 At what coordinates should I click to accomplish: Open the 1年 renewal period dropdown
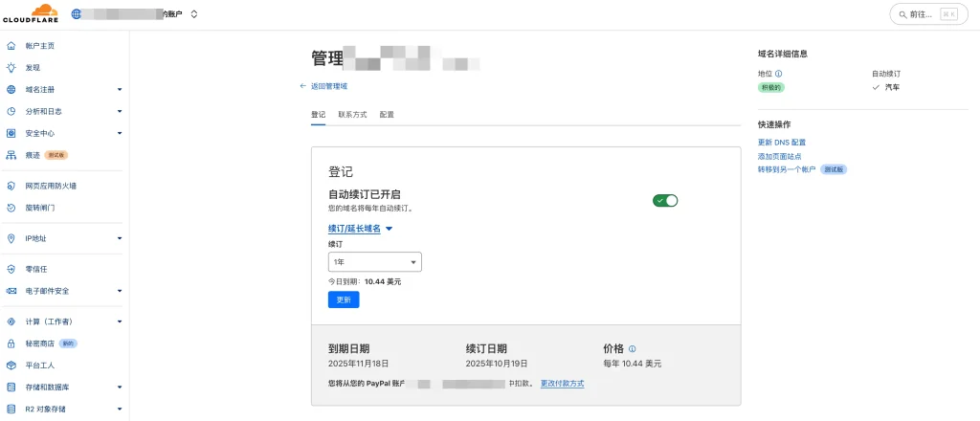click(x=375, y=262)
